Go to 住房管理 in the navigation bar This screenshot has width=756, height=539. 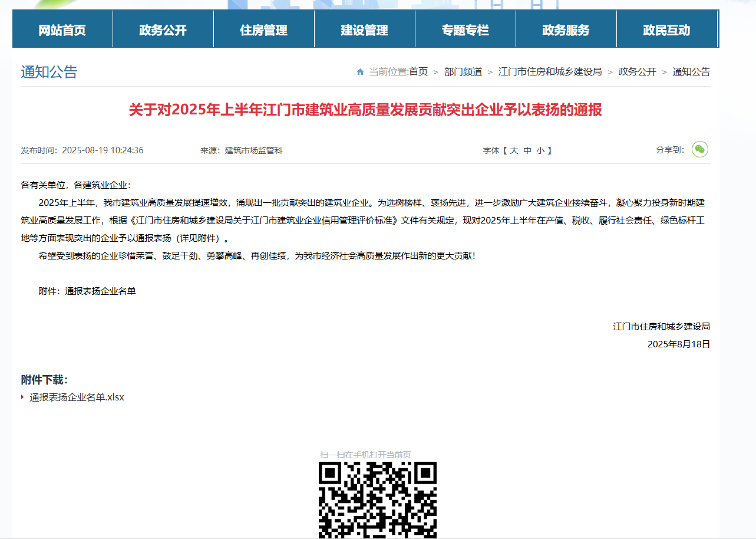263,30
